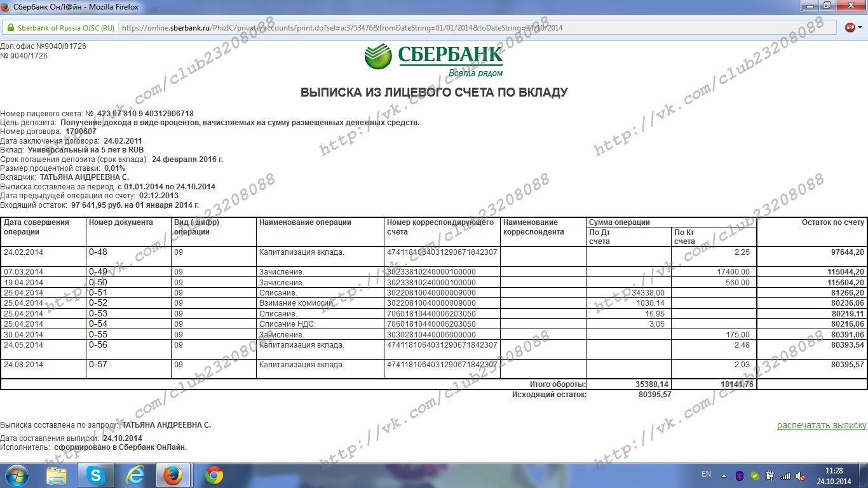Screen dimensions: 868x488
Task: Click the green checkmark tray icon
Action: [x=754, y=475]
